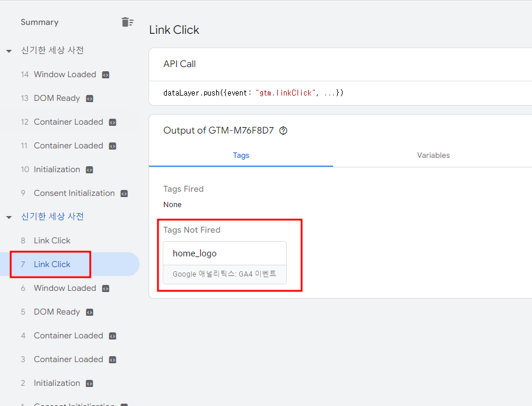Select event 4 Container Loaded
This screenshot has width=532, height=406.
(69, 335)
